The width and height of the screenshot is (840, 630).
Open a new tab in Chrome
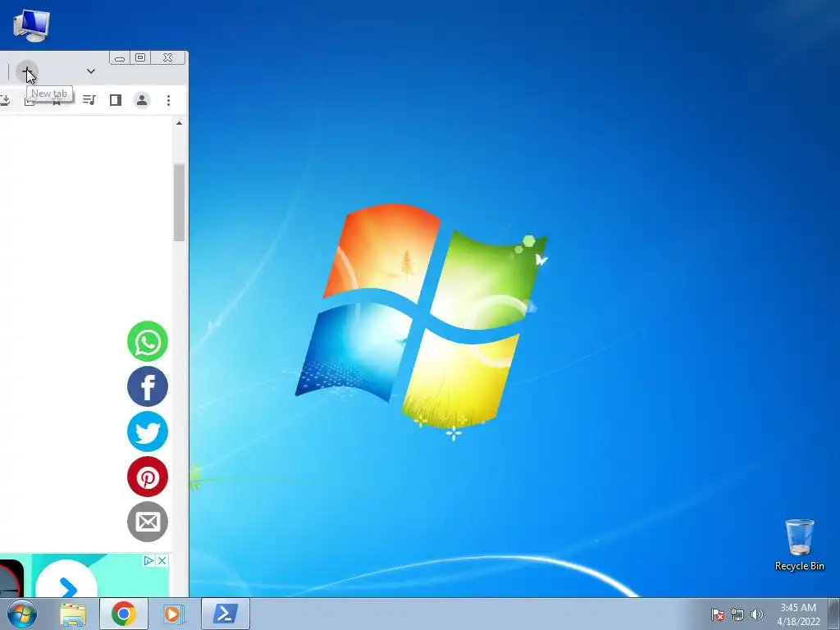pos(27,72)
